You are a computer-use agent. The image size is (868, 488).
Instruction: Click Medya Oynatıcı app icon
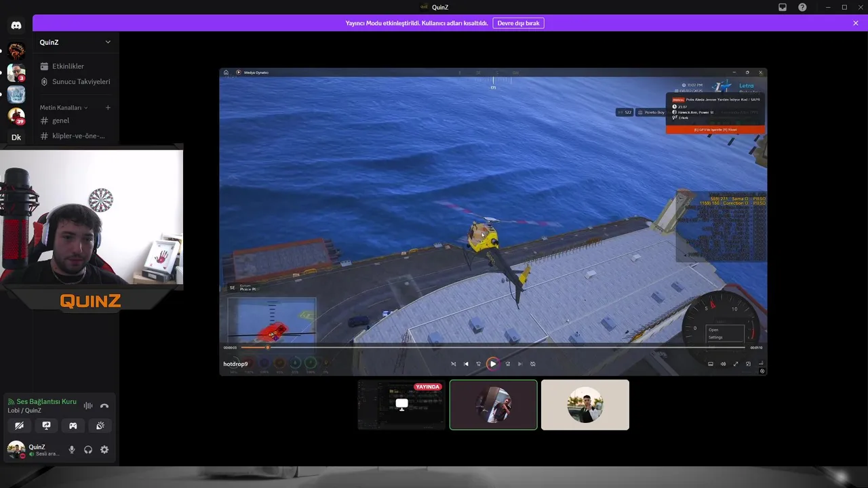pyautogui.click(x=239, y=73)
